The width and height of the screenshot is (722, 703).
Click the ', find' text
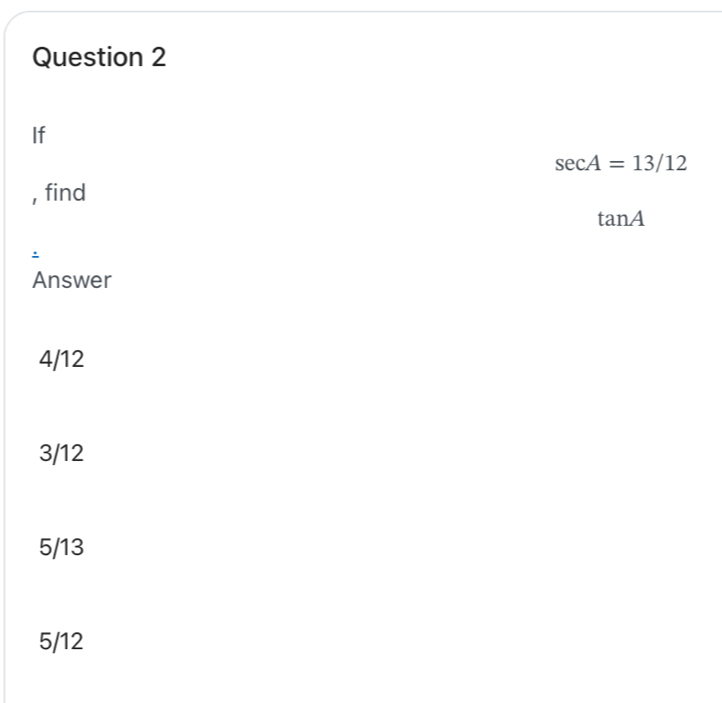point(60,193)
